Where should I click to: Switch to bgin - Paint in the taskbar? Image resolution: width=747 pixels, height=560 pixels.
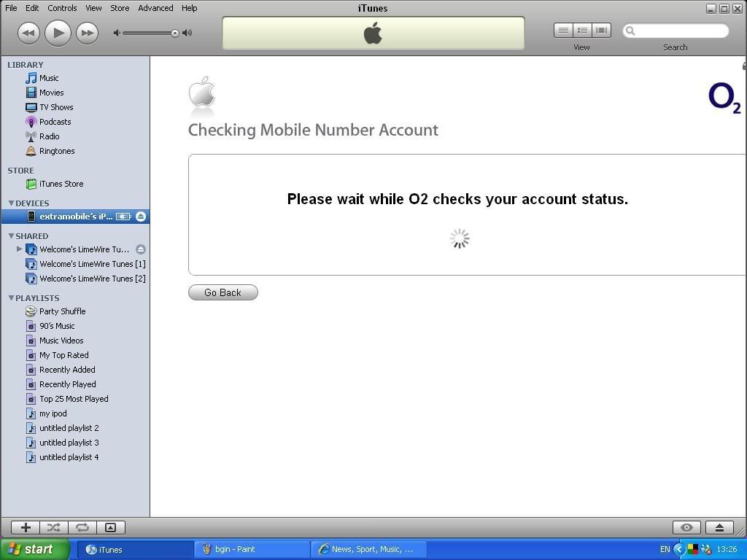(252, 550)
